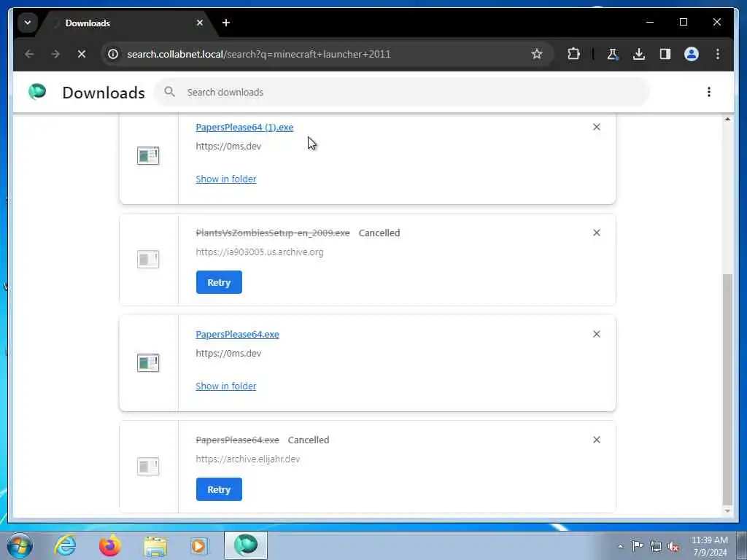
Task: Open Windows Media Player from taskbar
Action: click(x=199, y=545)
